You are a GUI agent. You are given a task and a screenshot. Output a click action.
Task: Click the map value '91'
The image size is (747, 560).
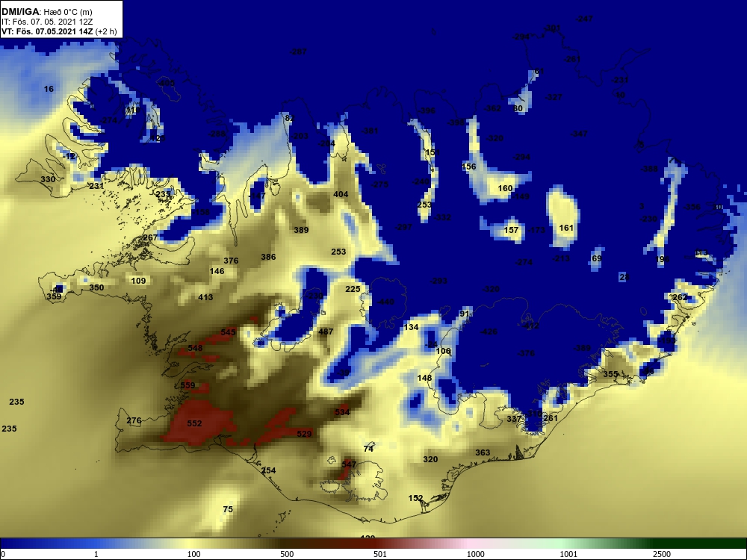tap(465, 314)
